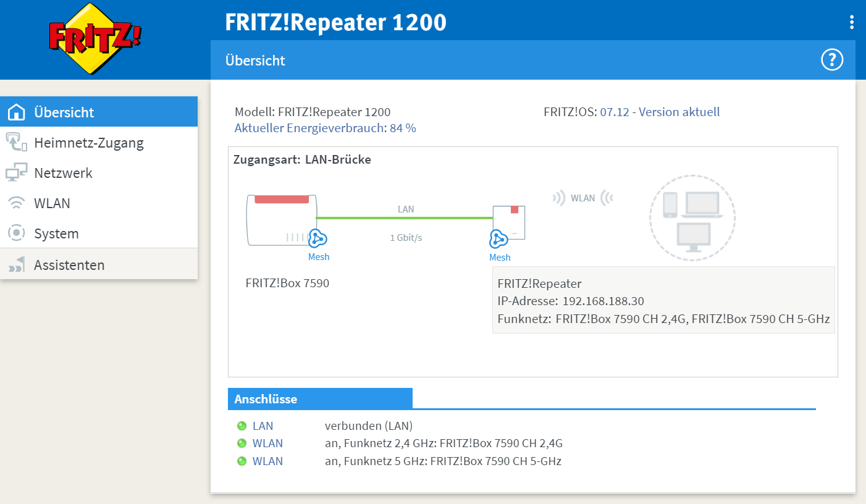Click the green LAN status indicator
The image size is (866, 504).
click(242, 426)
